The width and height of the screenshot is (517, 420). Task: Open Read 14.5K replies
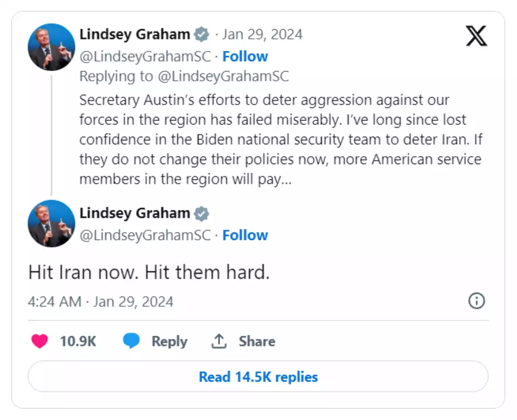tap(258, 377)
